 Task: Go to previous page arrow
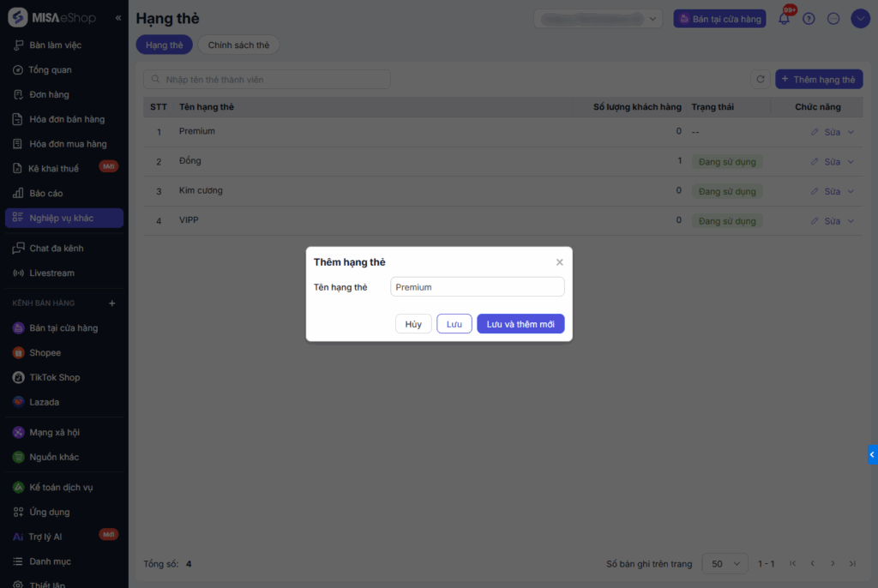[x=813, y=564]
